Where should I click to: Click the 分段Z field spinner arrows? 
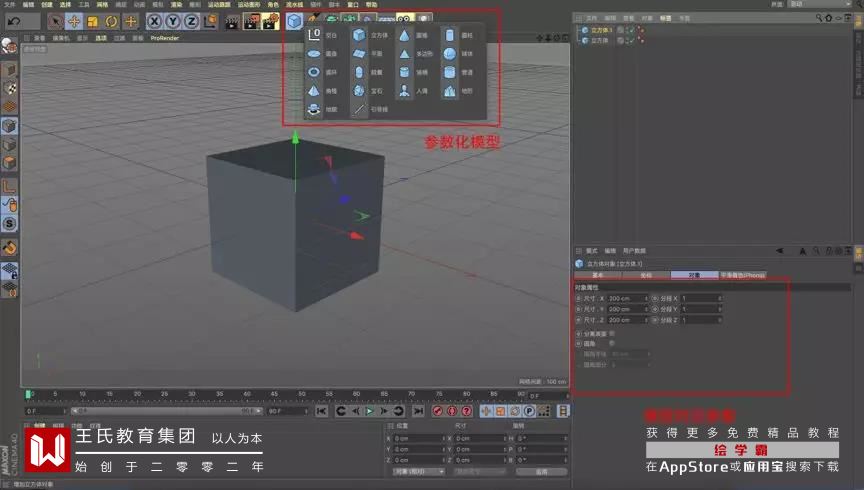pyautogui.click(x=720, y=320)
